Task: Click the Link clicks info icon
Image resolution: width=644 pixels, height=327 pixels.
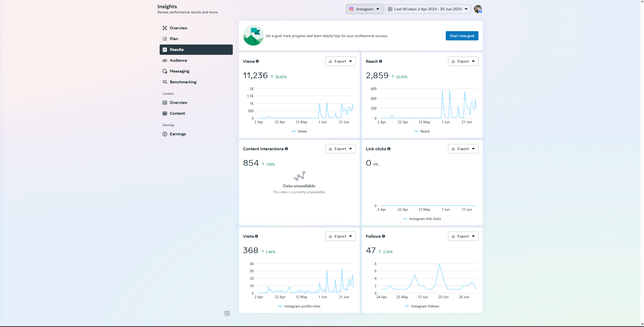Action: click(389, 149)
